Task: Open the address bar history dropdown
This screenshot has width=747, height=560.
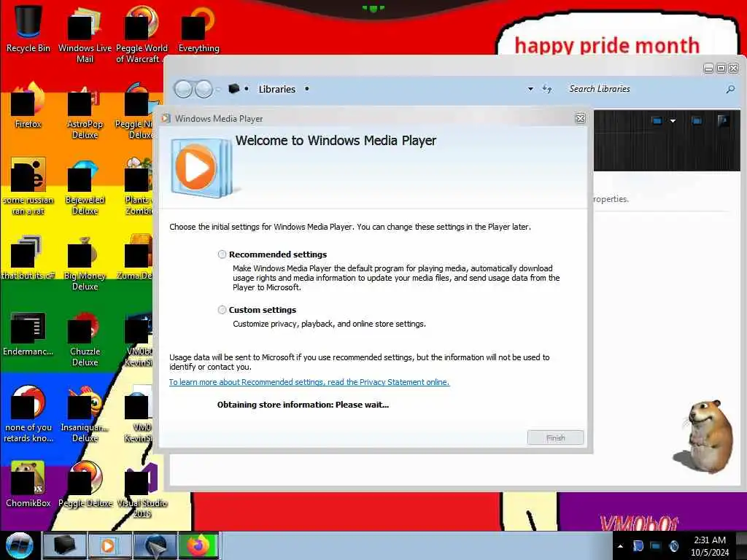Action: point(530,89)
